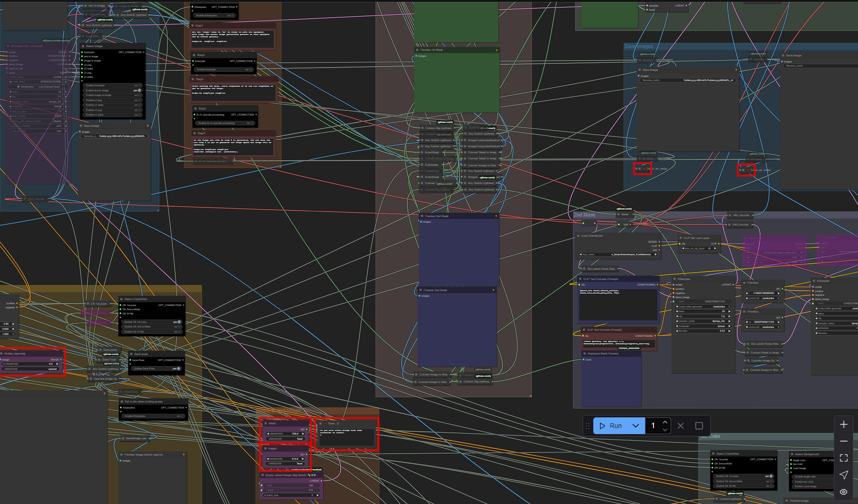Click right arrow of stop_at_clip_layer

(x=715, y=248)
